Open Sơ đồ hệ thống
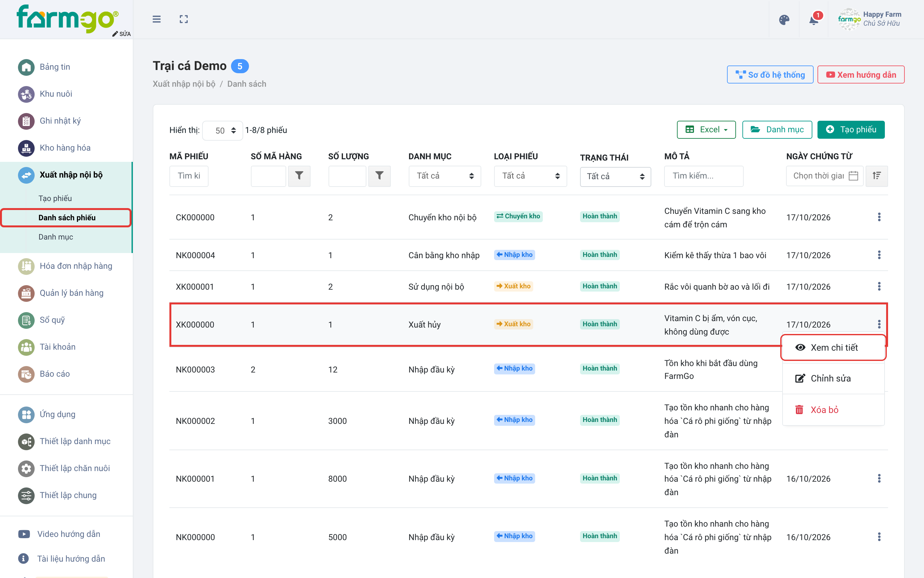The width and height of the screenshot is (924, 578). tap(770, 74)
